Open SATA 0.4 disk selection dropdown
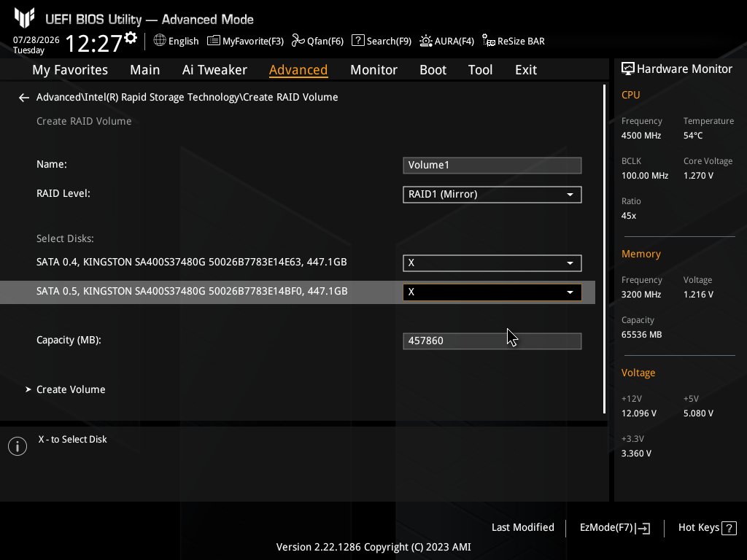 click(x=492, y=262)
